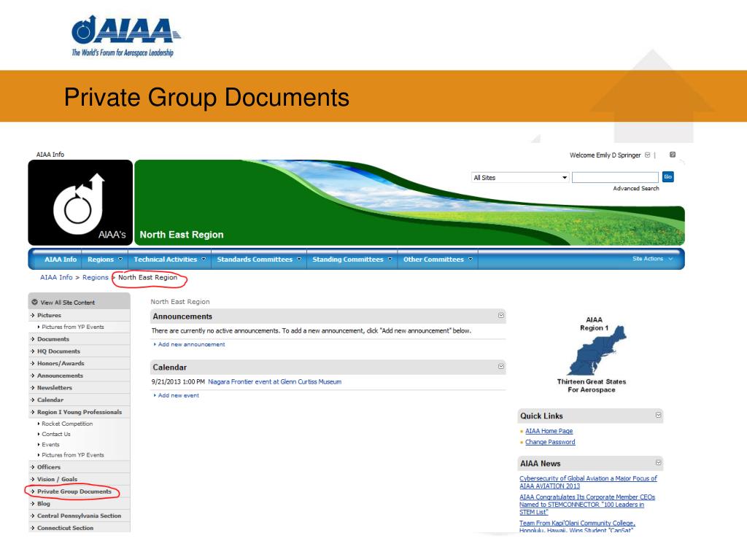Click into the search text box
Screen dimensions: 747x560
tap(615, 178)
